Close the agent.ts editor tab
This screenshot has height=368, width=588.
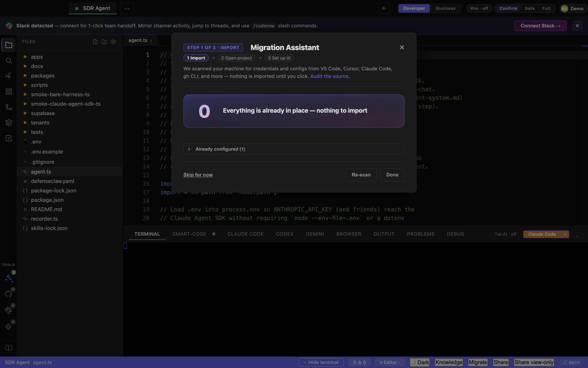(151, 41)
